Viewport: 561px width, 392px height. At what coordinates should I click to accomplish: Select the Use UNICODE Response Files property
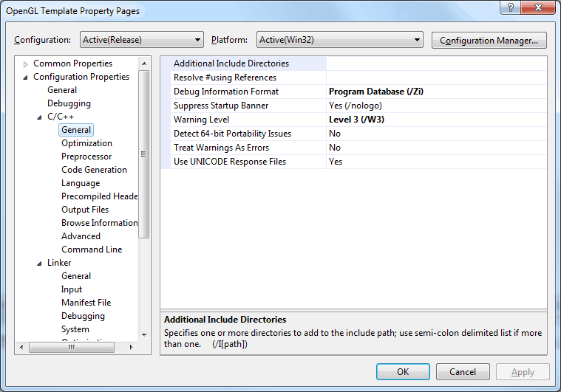248,162
